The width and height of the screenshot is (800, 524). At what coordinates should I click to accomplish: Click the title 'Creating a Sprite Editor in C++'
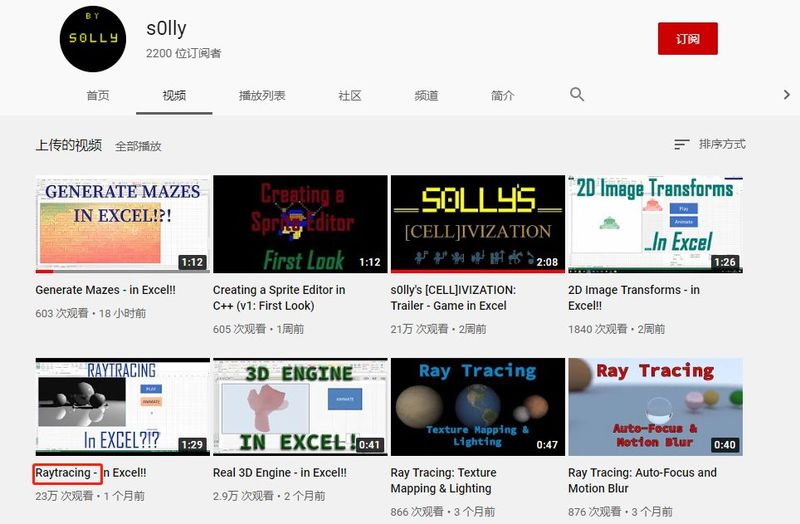(x=279, y=297)
